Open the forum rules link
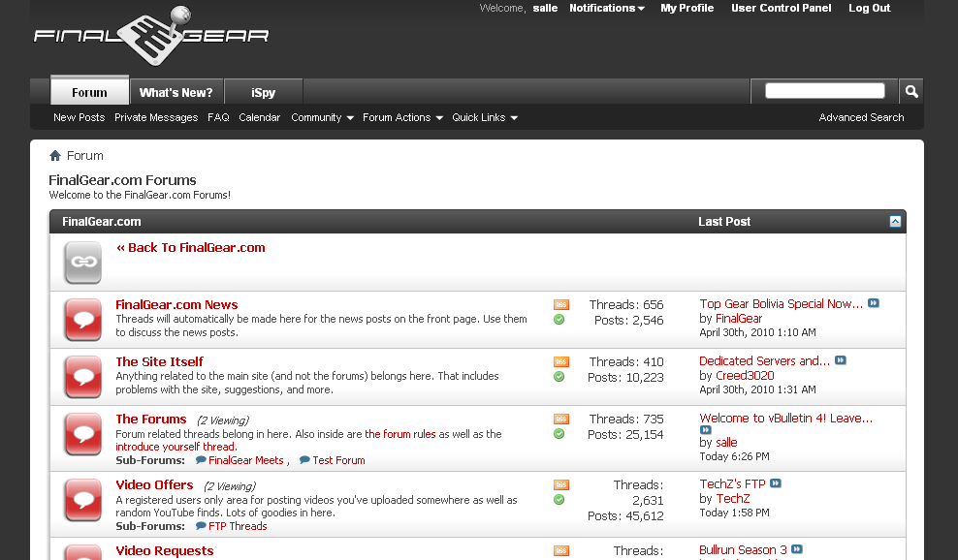This screenshot has width=958, height=560. tap(400, 434)
